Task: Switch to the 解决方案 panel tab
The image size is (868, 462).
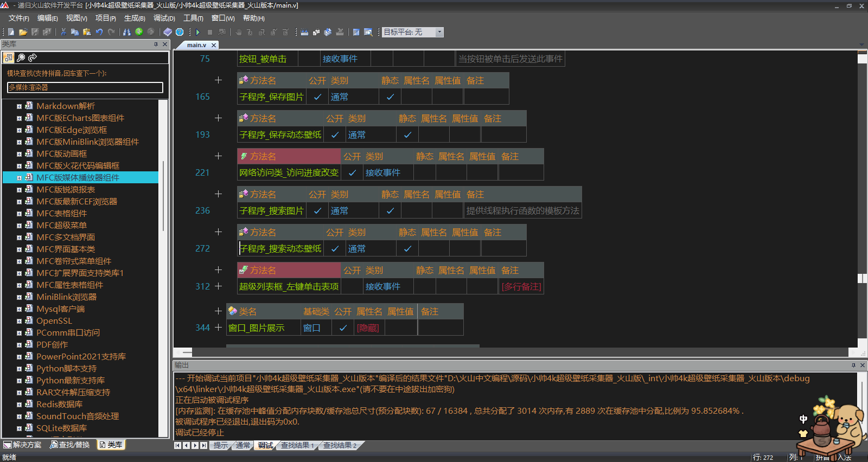Action: click(x=23, y=445)
